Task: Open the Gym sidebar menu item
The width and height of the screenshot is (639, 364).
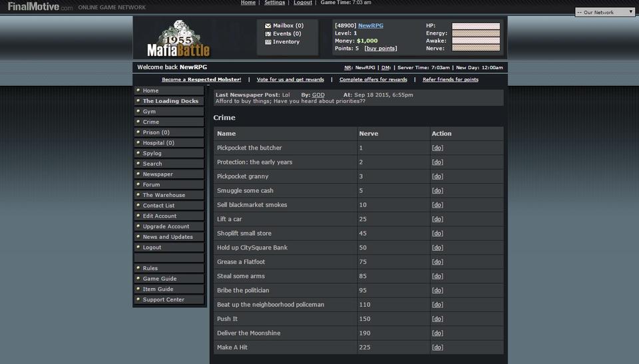Action: tap(149, 112)
